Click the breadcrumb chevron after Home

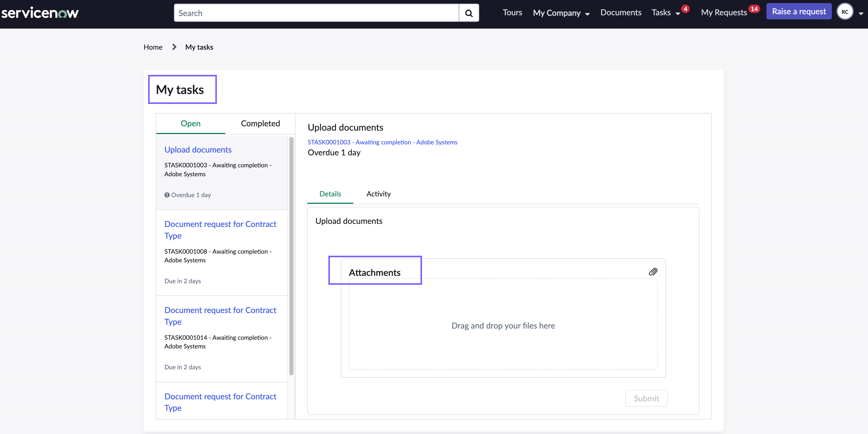pos(174,47)
